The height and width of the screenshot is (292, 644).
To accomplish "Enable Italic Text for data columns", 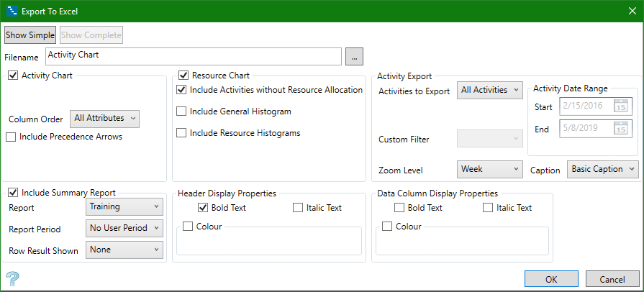I will (488, 208).
